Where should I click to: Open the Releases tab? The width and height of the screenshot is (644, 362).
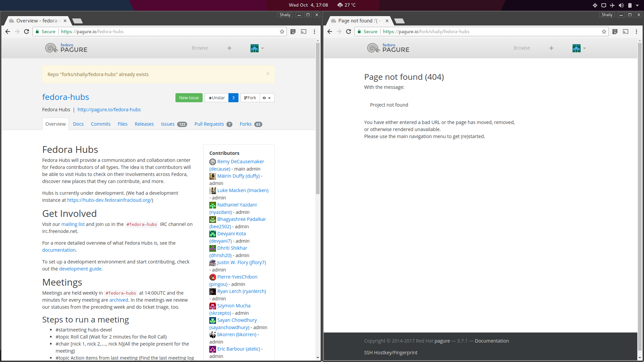[x=144, y=124]
